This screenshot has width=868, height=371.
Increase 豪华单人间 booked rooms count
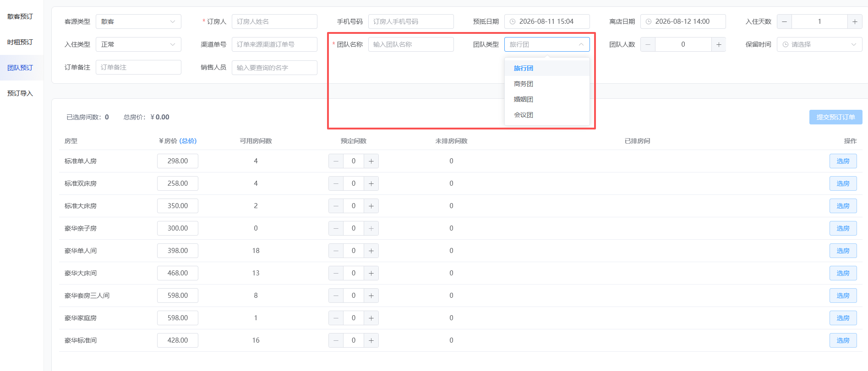tap(371, 251)
